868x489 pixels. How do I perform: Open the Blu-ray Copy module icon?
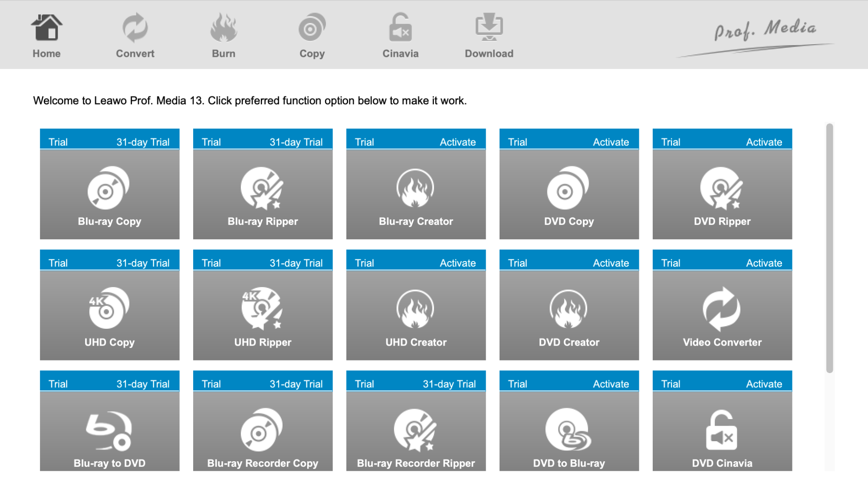tap(108, 188)
